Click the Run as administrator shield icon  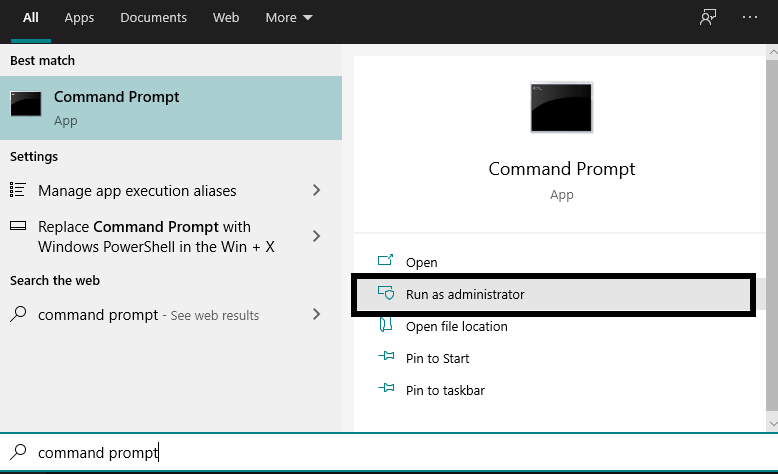click(x=386, y=294)
